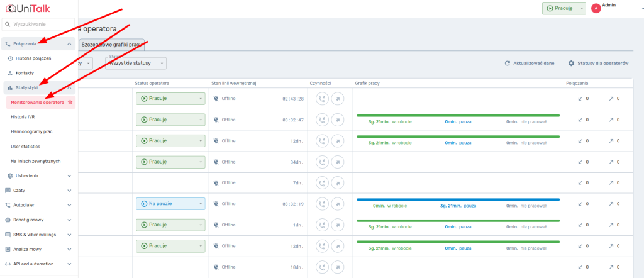Click the Autodialer phone icon in sidebar
Screen dimensions: 644x278
tap(8, 205)
